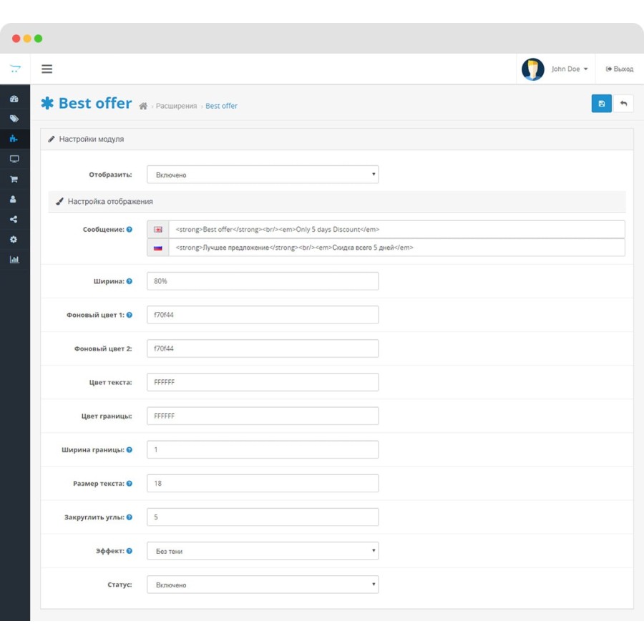Click the Цвет текста input

pos(263,382)
